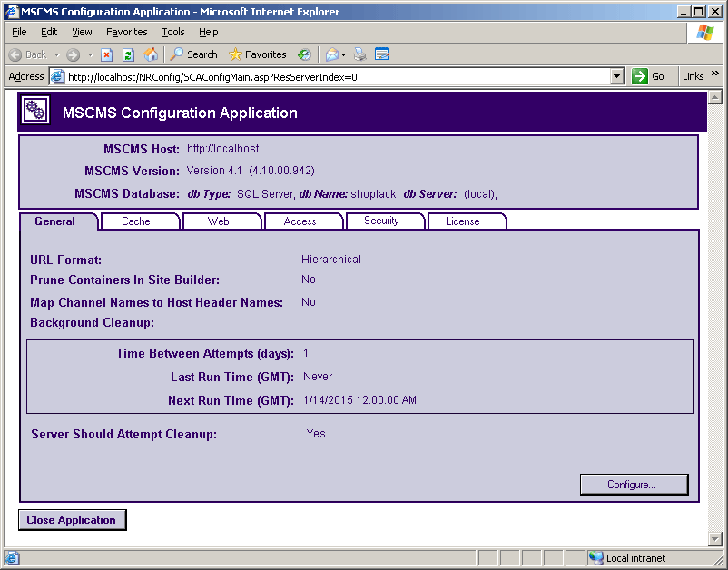Click the "Never" last run time value
The image size is (728, 570).
tap(318, 377)
